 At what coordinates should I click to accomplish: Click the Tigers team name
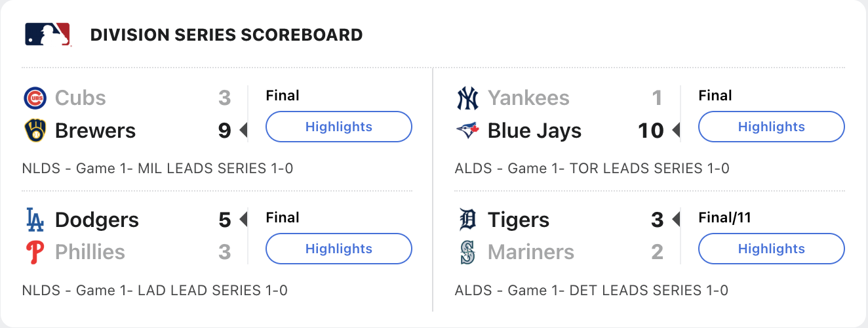point(519,220)
